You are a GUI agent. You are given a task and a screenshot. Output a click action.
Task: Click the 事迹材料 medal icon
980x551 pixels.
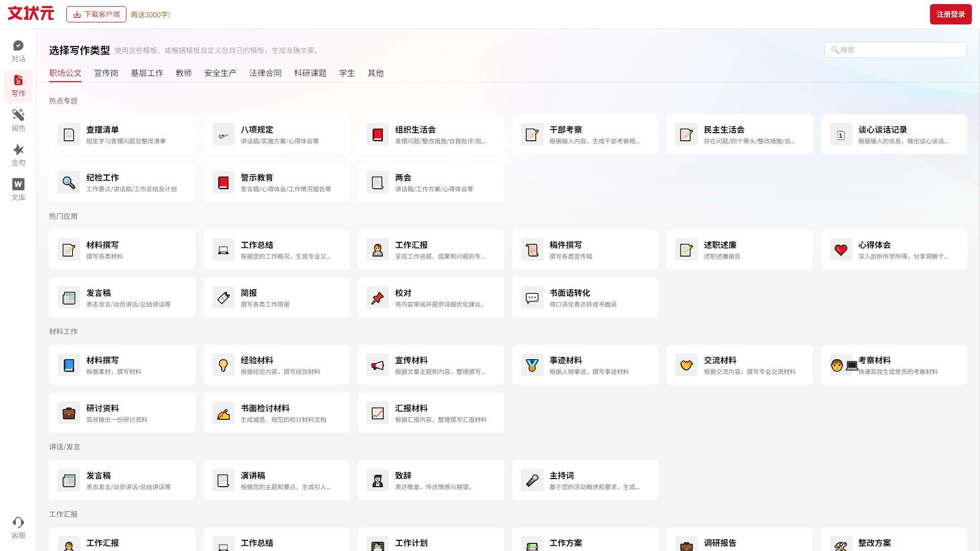[532, 365]
